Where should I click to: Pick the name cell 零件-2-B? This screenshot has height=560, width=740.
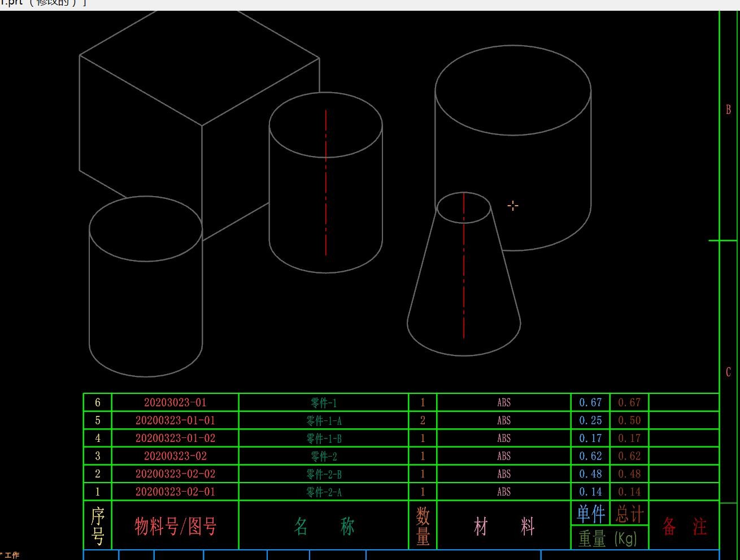[324, 474]
